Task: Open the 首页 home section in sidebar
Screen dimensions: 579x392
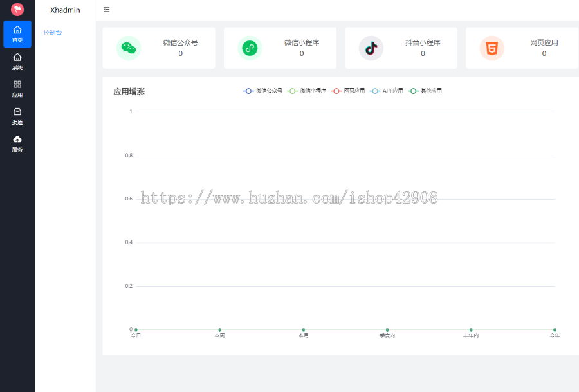Action: tap(17, 34)
